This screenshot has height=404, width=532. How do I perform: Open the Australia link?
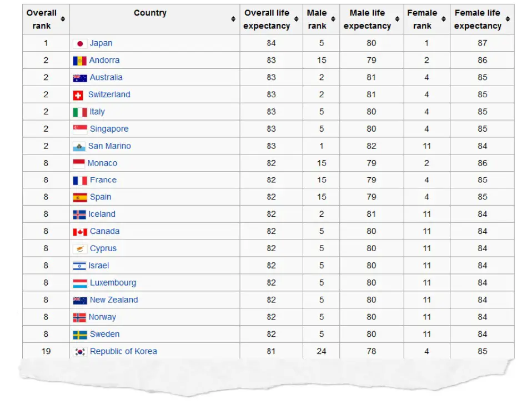coord(106,77)
